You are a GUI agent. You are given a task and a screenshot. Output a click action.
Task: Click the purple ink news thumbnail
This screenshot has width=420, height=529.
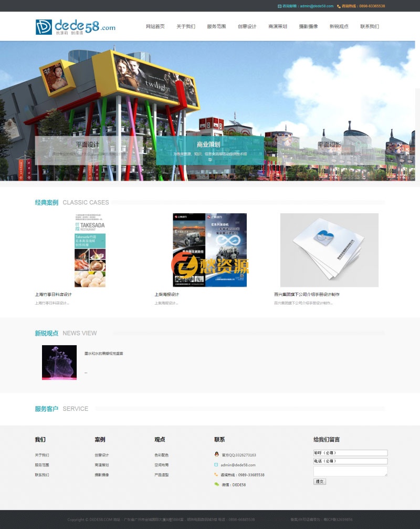59,362
